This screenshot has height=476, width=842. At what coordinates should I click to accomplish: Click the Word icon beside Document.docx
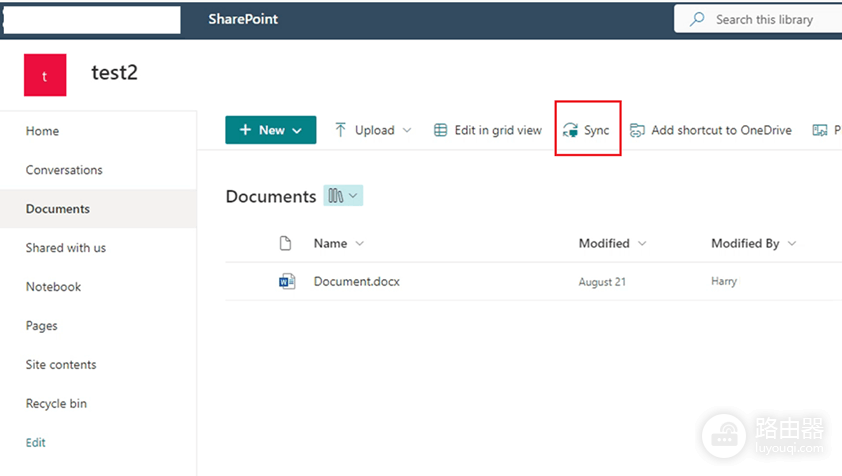[x=287, y=281]
